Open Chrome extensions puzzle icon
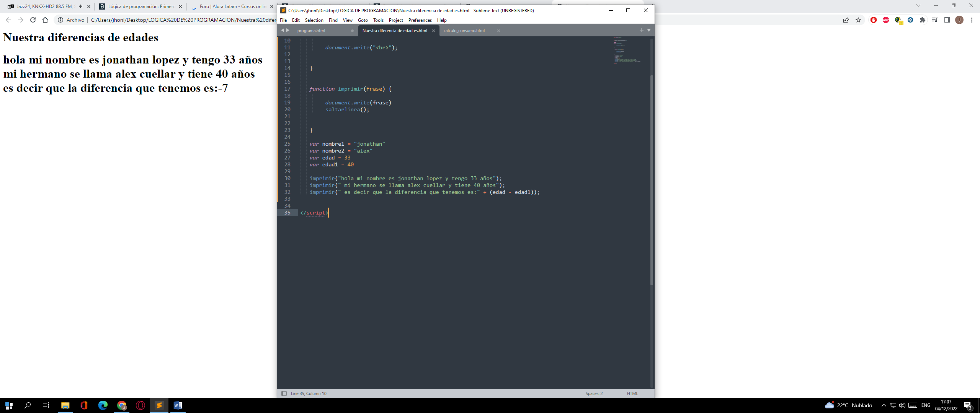The height and width of the screenshot is (413, 980). point(923,20)
